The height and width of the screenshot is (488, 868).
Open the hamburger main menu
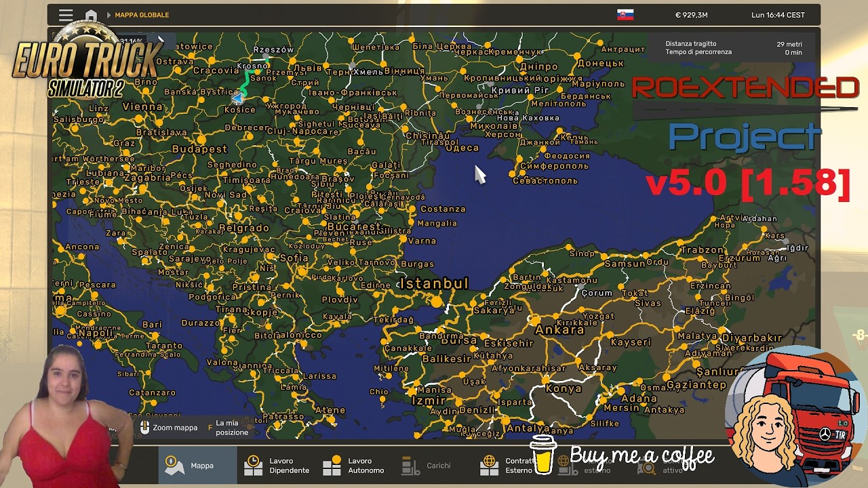point(66,15)
